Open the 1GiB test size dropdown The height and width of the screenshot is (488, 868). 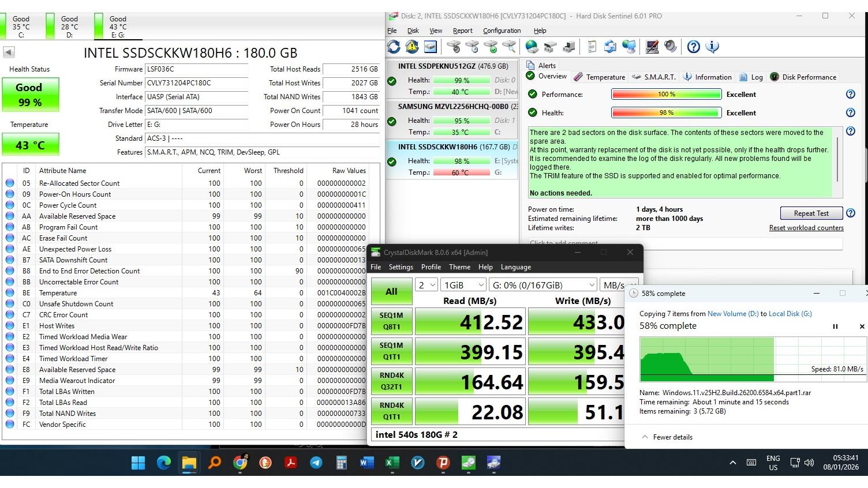click(x=463, y=285)
